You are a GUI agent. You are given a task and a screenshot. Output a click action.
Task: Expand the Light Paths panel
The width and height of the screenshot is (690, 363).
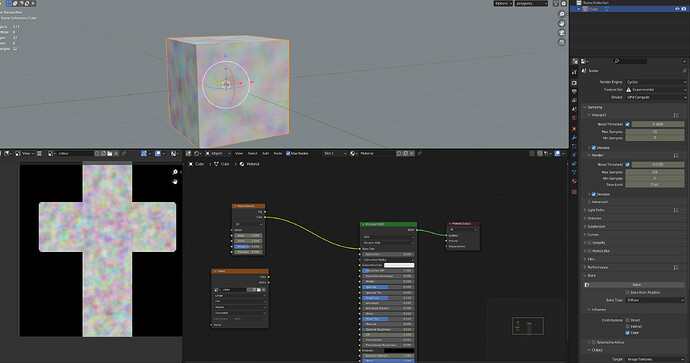click(596, 210)
